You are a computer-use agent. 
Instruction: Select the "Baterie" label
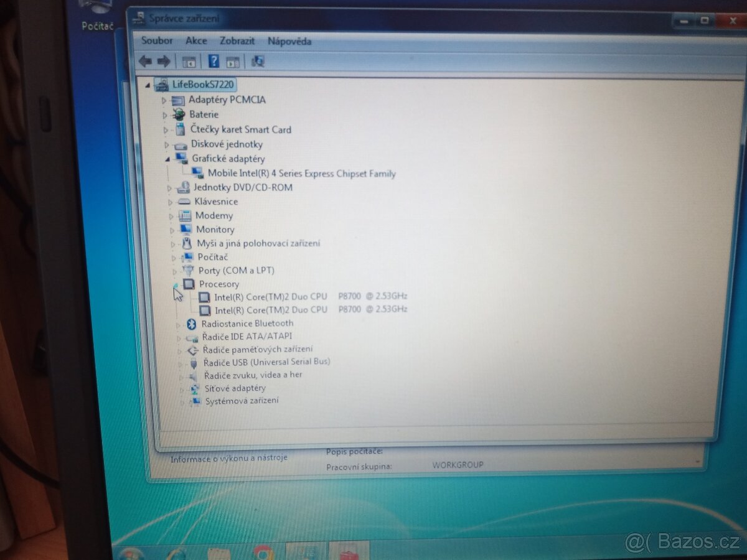coord(204,114)
